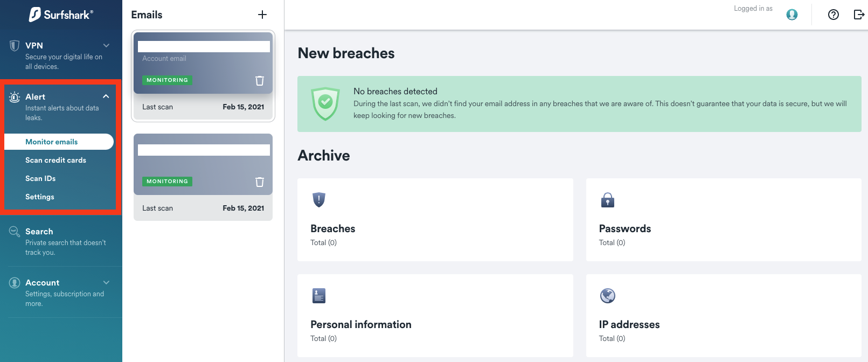Viewport: 868px width, 362px height.
Task: Open the Personal information archive card title
Action: click(361, 324)
